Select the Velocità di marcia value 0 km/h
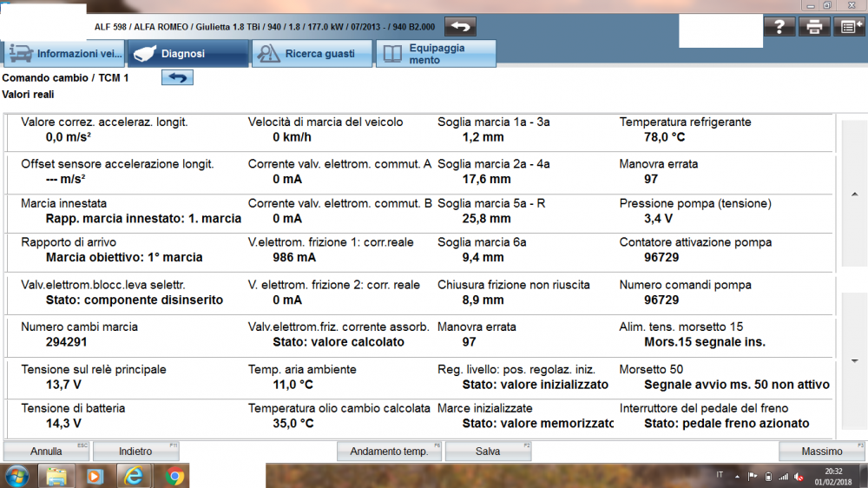This screenshot has height=488, width=868. click(292, 137)
